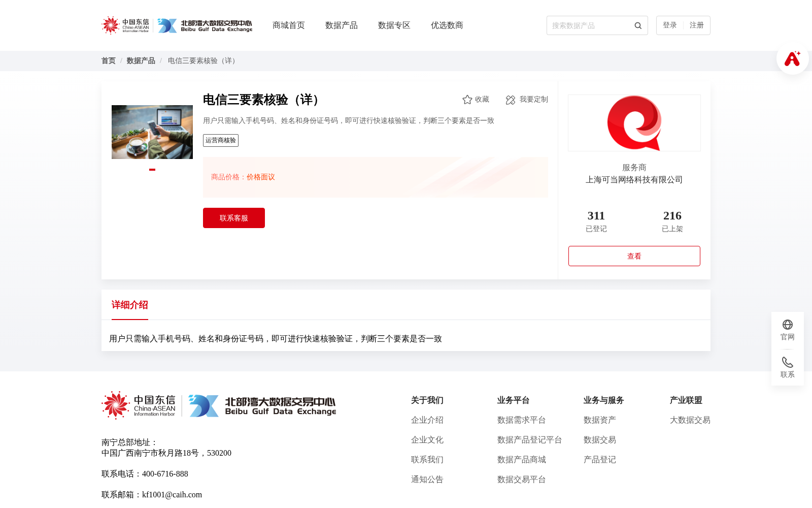
Task: Click the 登录 login link
Action: (x=670, y=25)
